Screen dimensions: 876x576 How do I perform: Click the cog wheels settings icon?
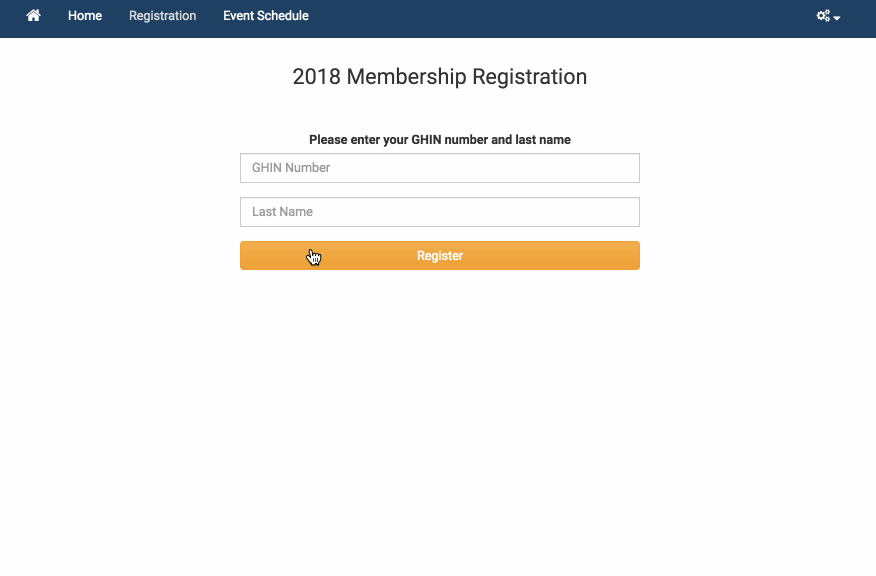click(x=823, y=16)
